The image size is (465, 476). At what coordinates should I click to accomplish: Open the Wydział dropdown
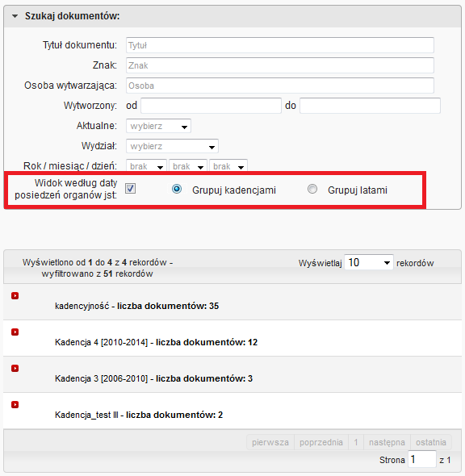tap(172, 146)
